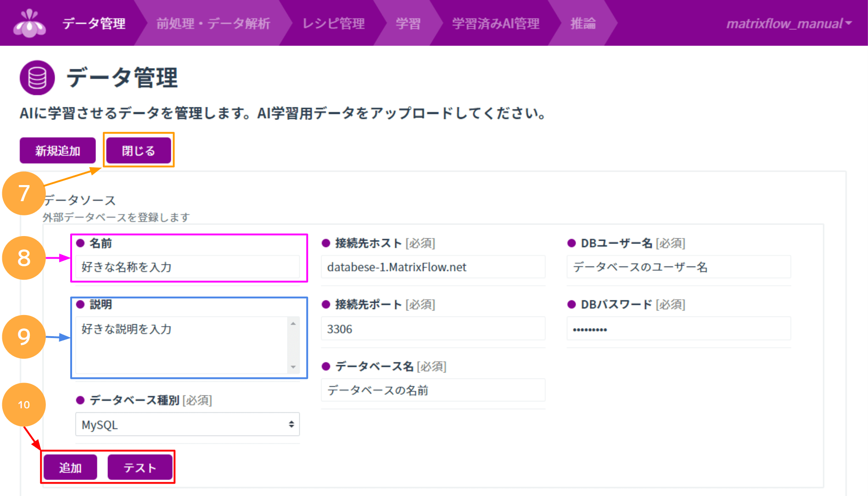
Task: Go to the レシピ管理 tab
Action: click(334, 23)
